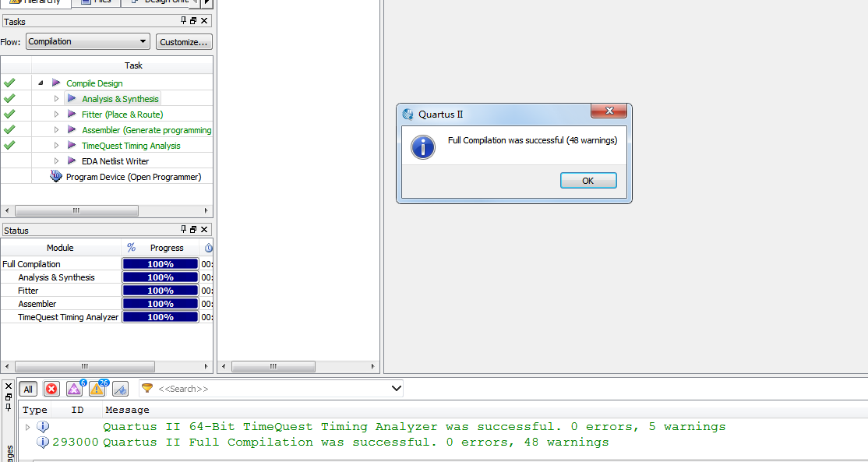
Task: Click the Program Device programmer icon
Action: coord(56,177)
